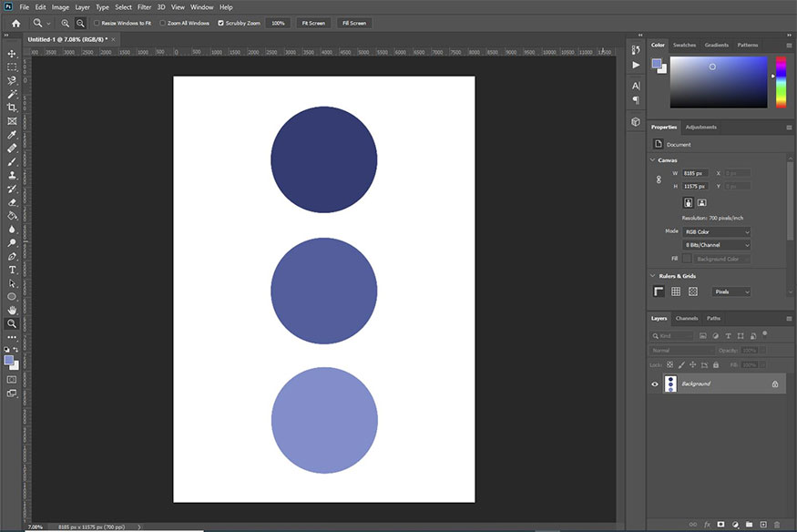Screen dimensions: 797x532
Task: Collapse the Canvas section
Action: coord(653,160)
